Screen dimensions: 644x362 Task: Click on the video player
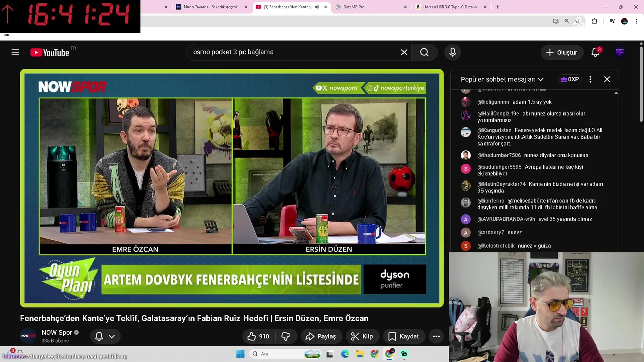(232, 188)
